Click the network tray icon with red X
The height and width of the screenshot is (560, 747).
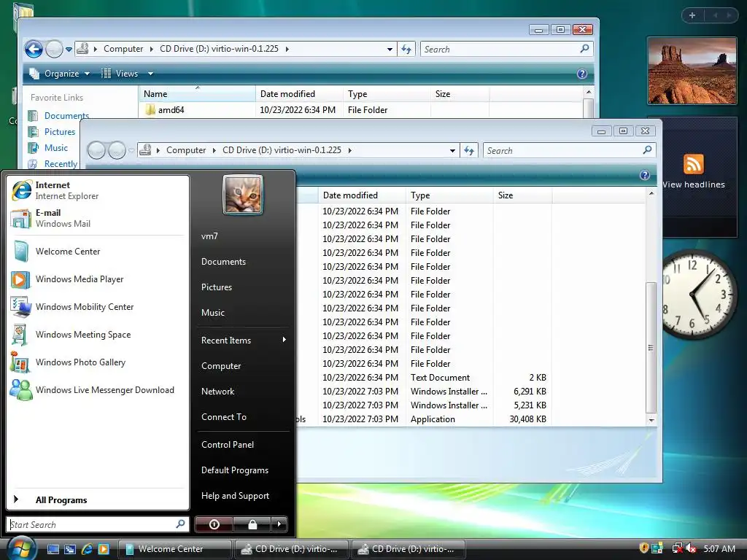pyautogui.click(x=676, y=548)
